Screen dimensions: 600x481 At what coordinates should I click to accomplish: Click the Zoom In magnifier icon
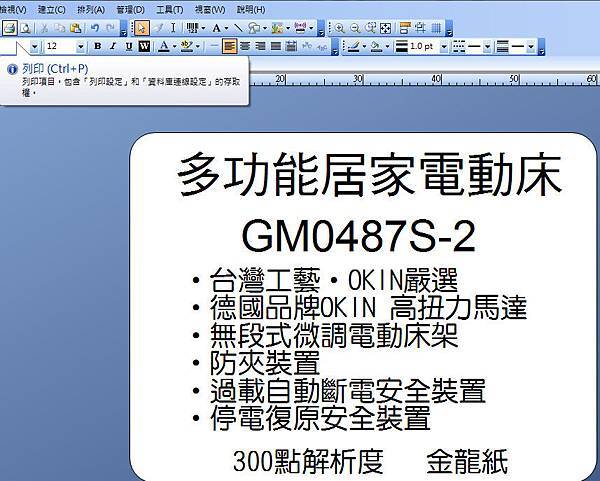pyautogui.click(x=339, y=28)
